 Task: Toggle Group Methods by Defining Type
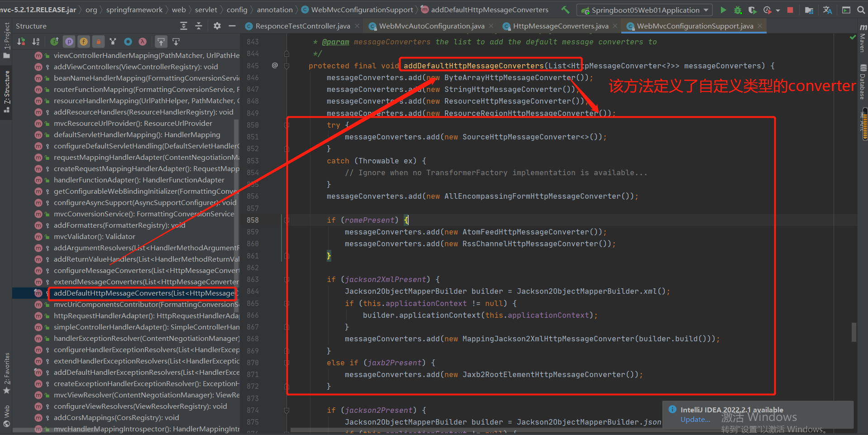(113, 42)
